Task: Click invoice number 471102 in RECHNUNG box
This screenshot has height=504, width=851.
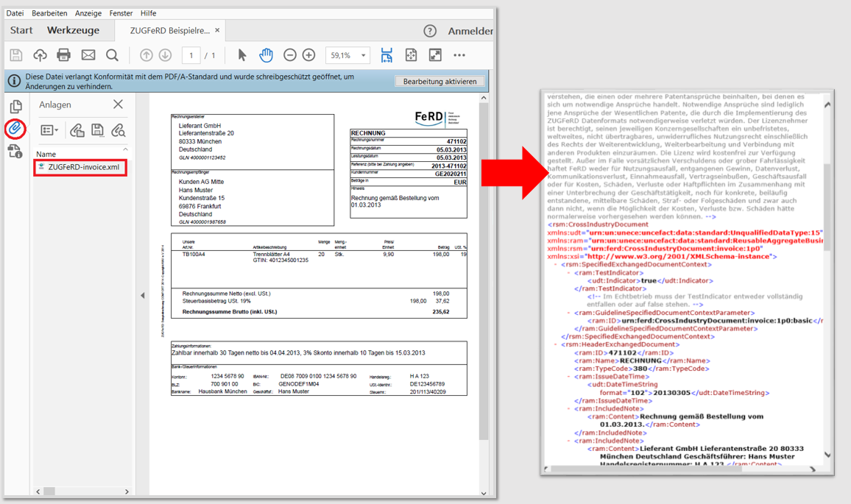Action: (456, 141)
